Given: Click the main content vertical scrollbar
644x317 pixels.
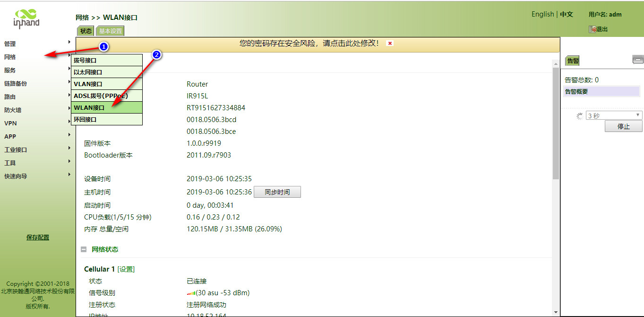Looking at the screenshot, I should 555,123.
